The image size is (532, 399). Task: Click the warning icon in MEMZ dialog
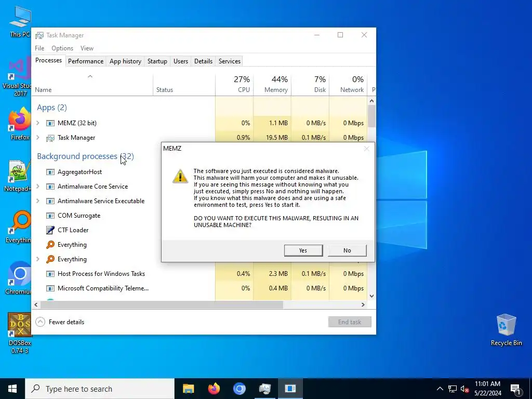[x=180, y=176]
